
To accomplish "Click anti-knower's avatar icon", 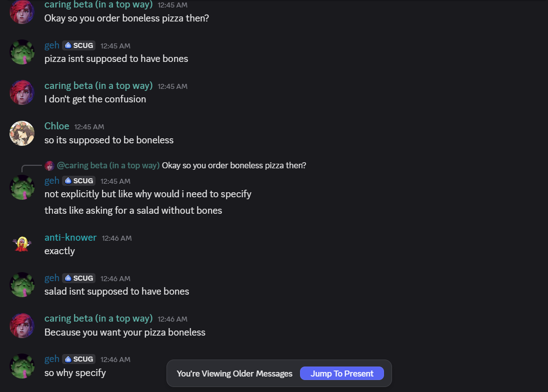I will [22, 244].
